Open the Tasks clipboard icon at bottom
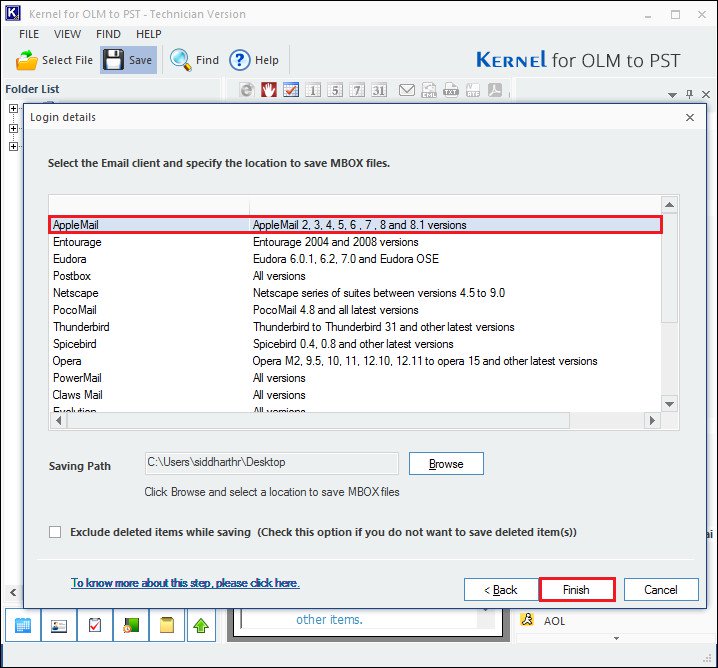Image resolution: width=718 pixels, height=668 pixels. pos(95,625)
